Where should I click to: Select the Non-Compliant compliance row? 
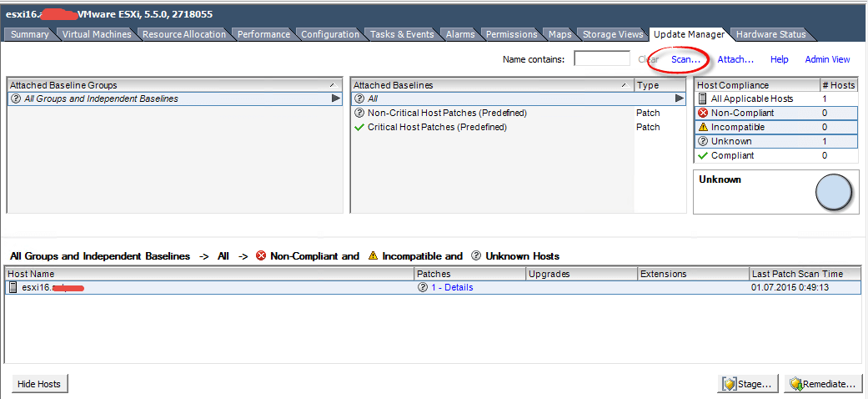[x=776, y=113]
